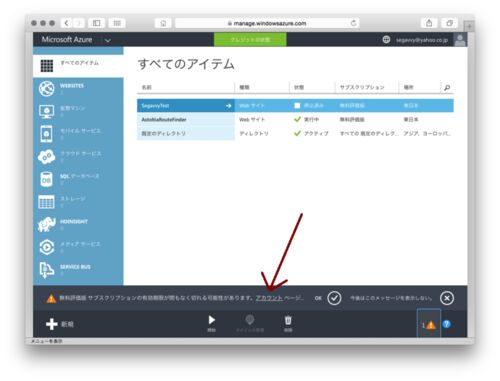Click the Safari home button
The width and height of the screenshot is (500, 381).
pos(163,23)
